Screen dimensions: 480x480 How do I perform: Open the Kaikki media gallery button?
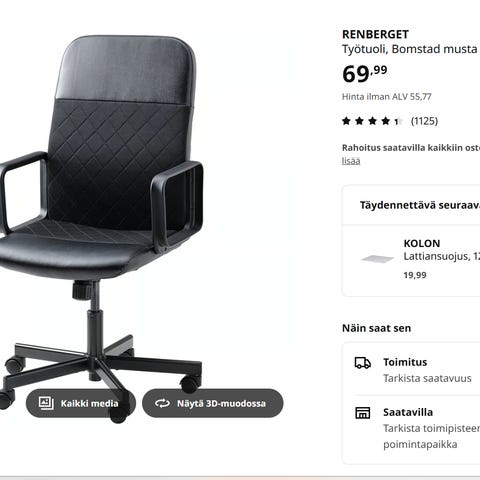pyautogui.click(x=81, y=403)
